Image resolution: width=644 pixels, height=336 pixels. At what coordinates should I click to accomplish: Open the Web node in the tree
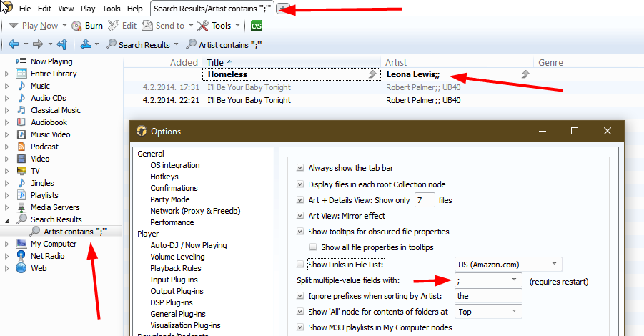point(39,268)
